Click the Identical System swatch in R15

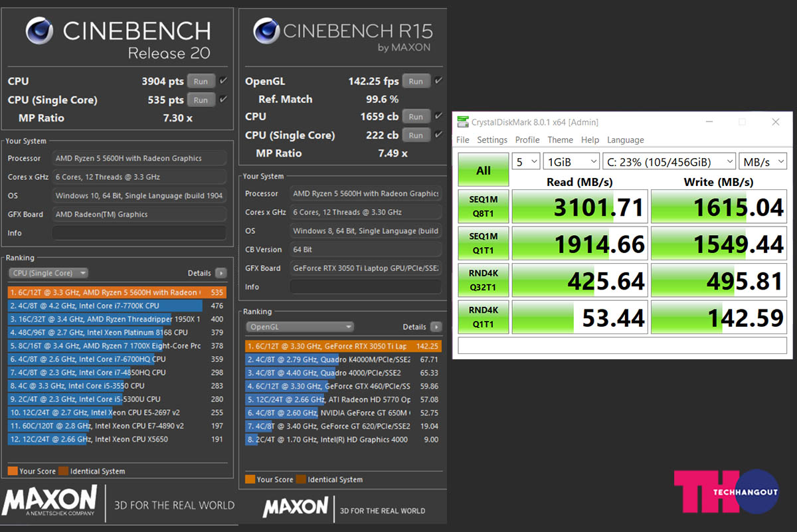pyautogui.click(x=301, y=480)
